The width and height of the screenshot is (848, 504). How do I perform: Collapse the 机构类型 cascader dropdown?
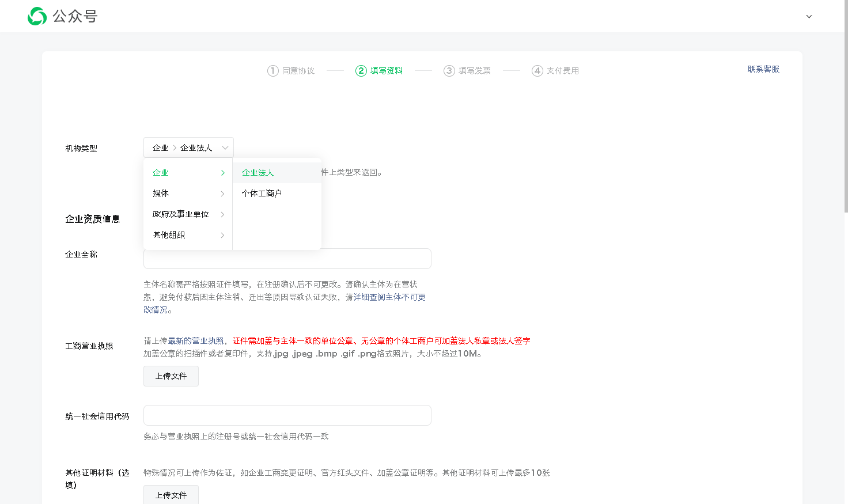(x=225, y=148)
